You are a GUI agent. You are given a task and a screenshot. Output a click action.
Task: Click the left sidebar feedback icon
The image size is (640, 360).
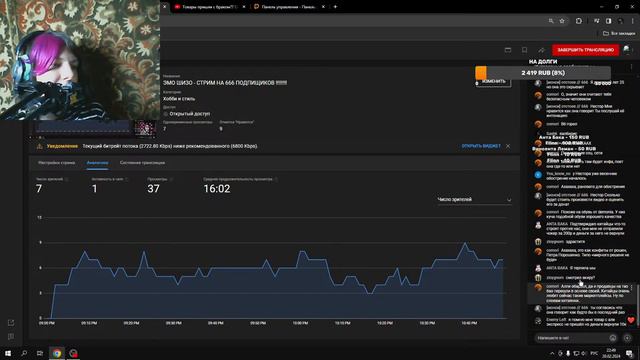pos(11,337)
